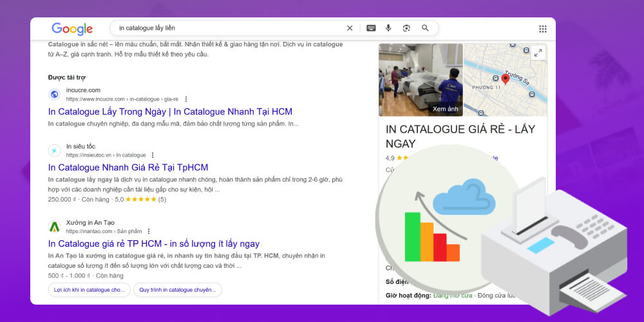Viewport: 644px width, 322px height.
Task: Click the 'Lợi ích khi in catalogue cho...' chip
Action: [x=89, y=290]
